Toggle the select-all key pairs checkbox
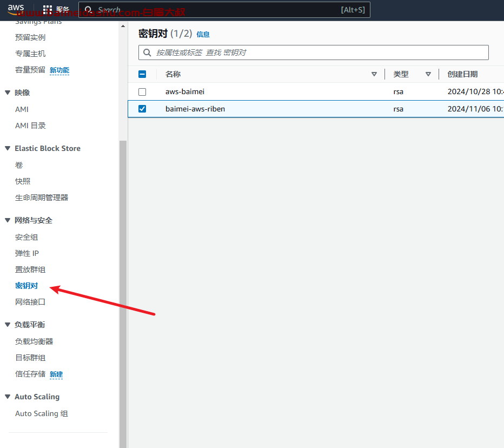The height and width of the screenshot is (448, 504). click(142, 74)
